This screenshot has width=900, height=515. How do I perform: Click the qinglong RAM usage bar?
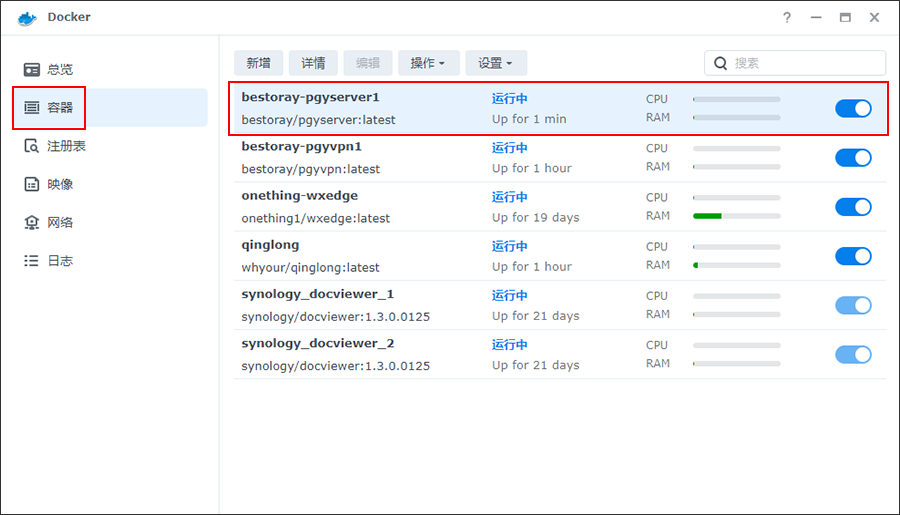[x=736, y=265]
